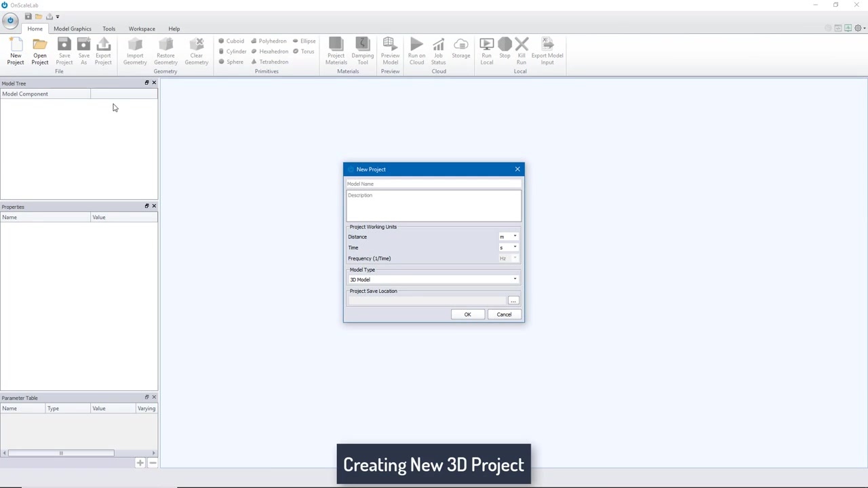Switch to the Home ribbon tab
Screen dimensions: 868x488
pos(35,28)
